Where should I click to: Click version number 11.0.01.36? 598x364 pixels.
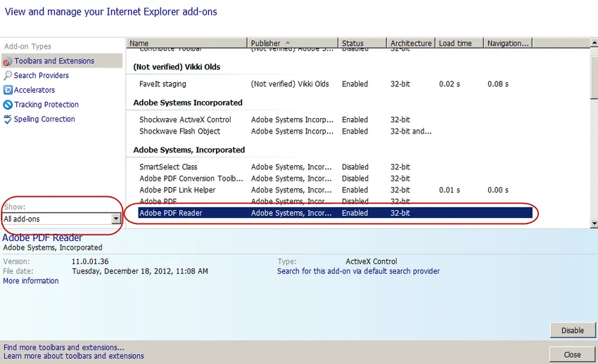[90, 261]
